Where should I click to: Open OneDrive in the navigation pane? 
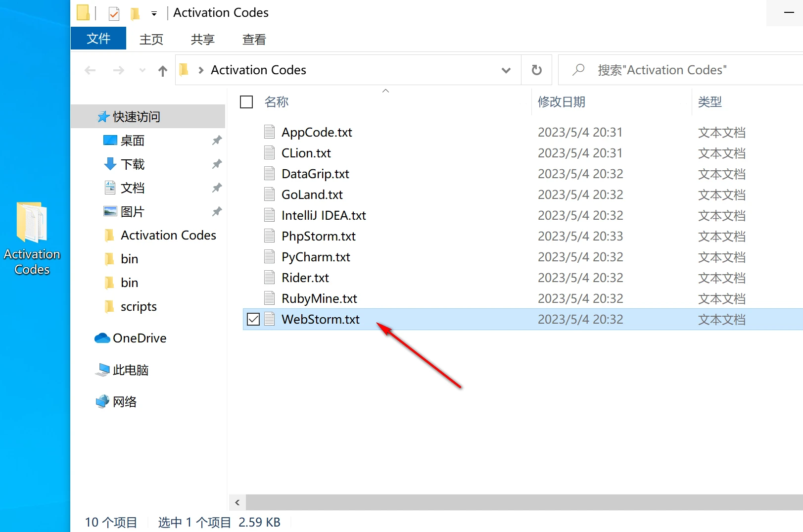pyautogui.click(x=140, y=338)
